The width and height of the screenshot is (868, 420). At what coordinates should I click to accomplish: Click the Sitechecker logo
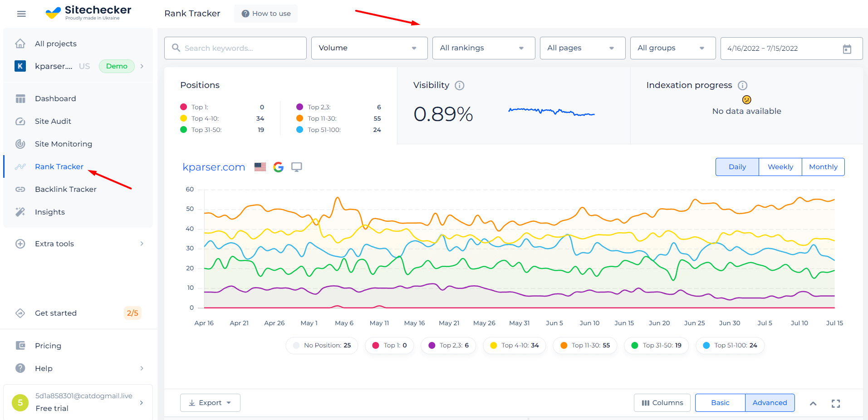[88, 13]
